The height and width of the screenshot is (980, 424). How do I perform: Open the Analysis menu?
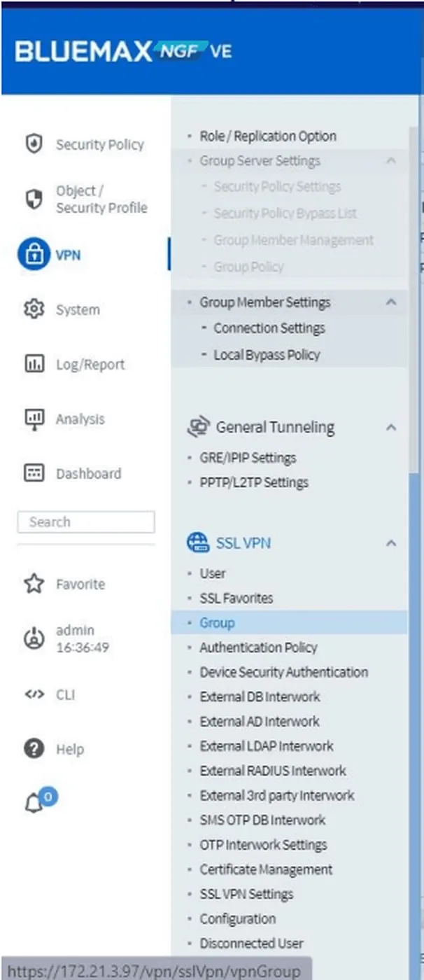[80, 419]
